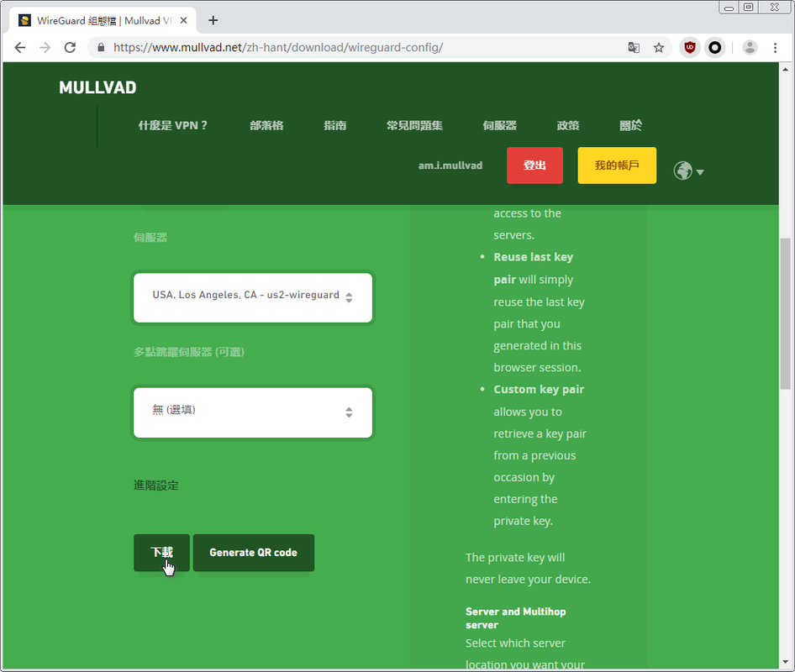The image size is (795, 672).
Task: Click the 多點跳躍伺服器 (可選) label
Action: coord(189,352)
